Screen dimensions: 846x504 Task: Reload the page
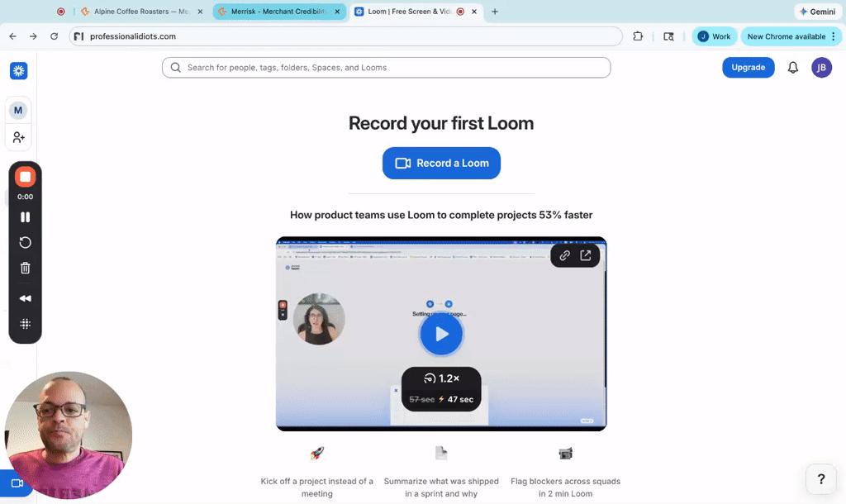point(54,36)
